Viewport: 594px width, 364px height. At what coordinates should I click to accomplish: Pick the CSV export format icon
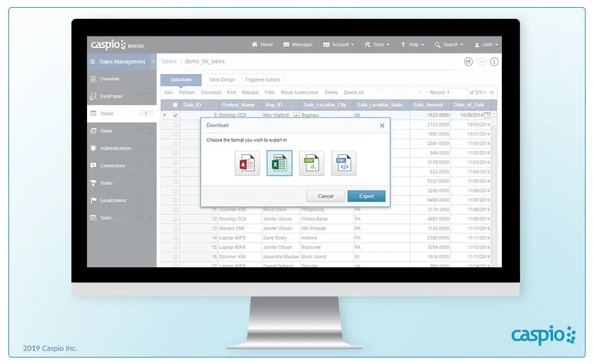(x=312, y=164)
